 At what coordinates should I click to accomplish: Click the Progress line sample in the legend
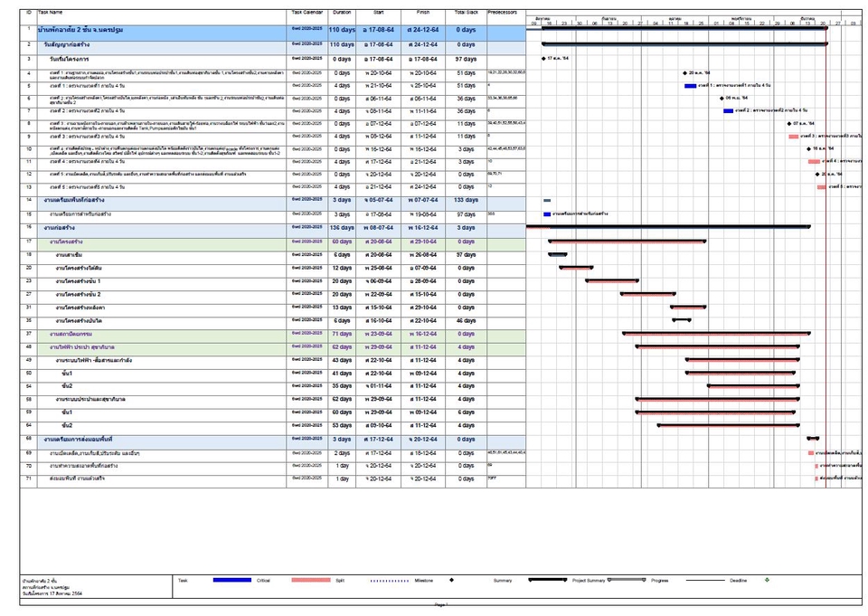[705, 581]
